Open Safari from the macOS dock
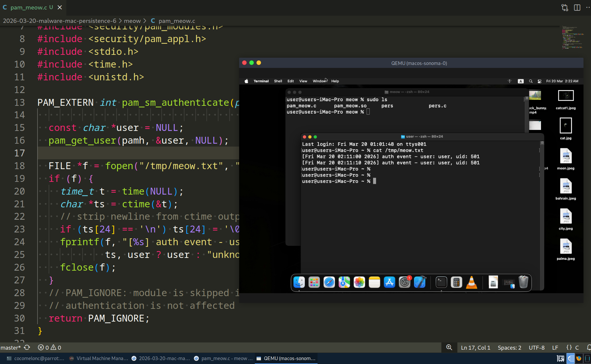The height and width of the screenshot is (364, 591). [329, 282]
